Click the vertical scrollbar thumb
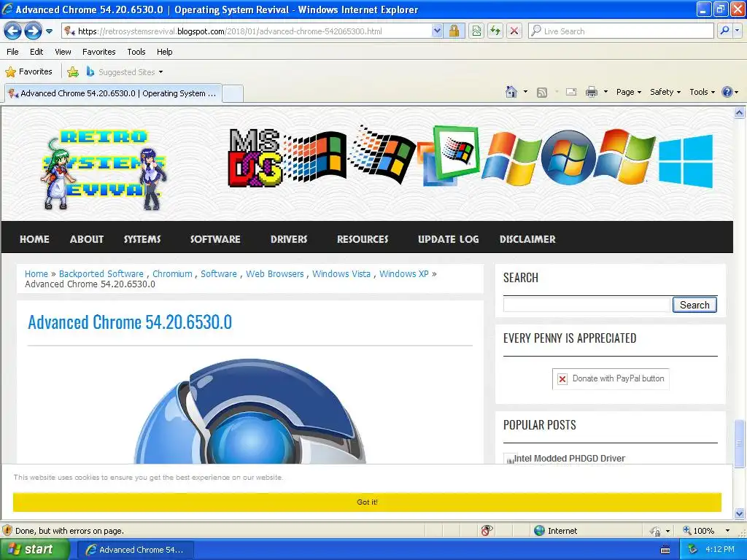This screenshot has width=747, height=560. pos(740,443)
